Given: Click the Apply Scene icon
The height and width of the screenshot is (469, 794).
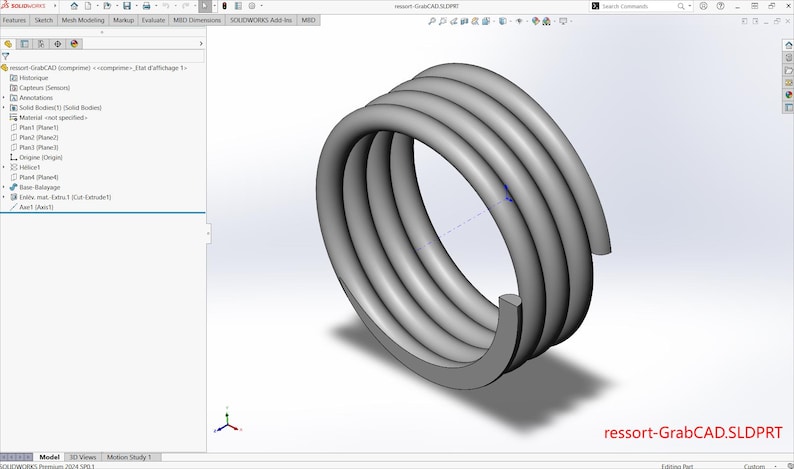Looking at the screenshot, I should click(x=546, y=21).
